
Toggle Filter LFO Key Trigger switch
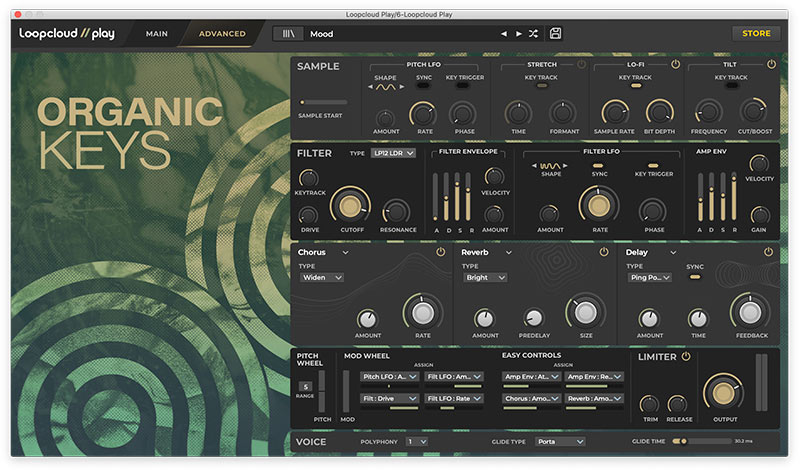pos(653,166)
